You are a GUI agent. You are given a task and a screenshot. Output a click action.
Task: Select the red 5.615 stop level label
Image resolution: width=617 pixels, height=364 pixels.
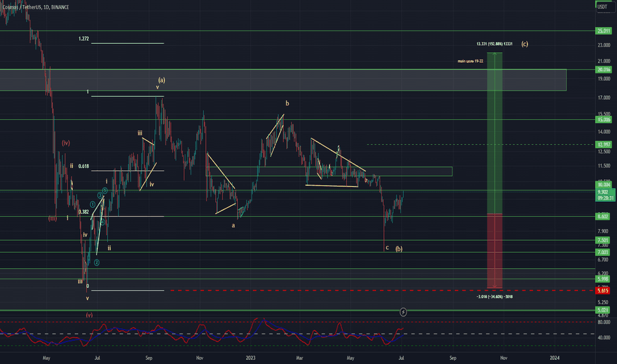(603, 291)
